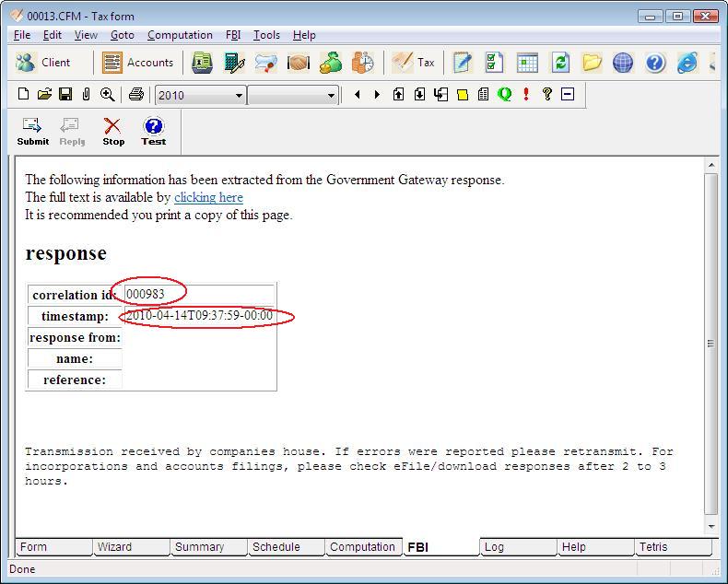This screenshot has height=584, width=728.
Task: Open the Help menu
Action: [x=304, y=35]
